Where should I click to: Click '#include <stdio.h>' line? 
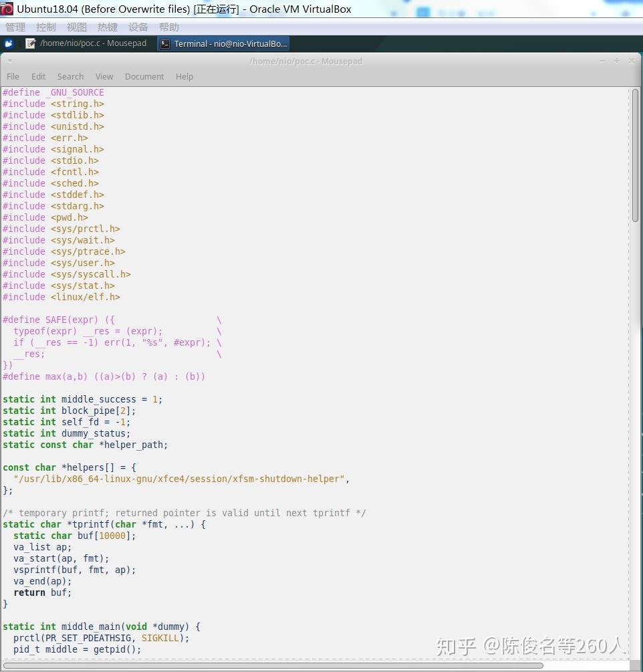pos(51,160)
